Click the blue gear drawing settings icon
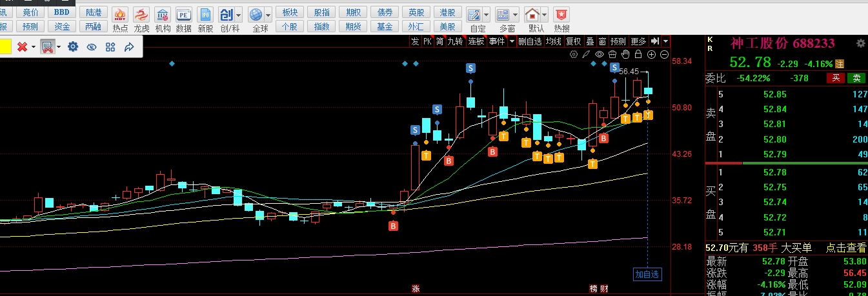 73,46
